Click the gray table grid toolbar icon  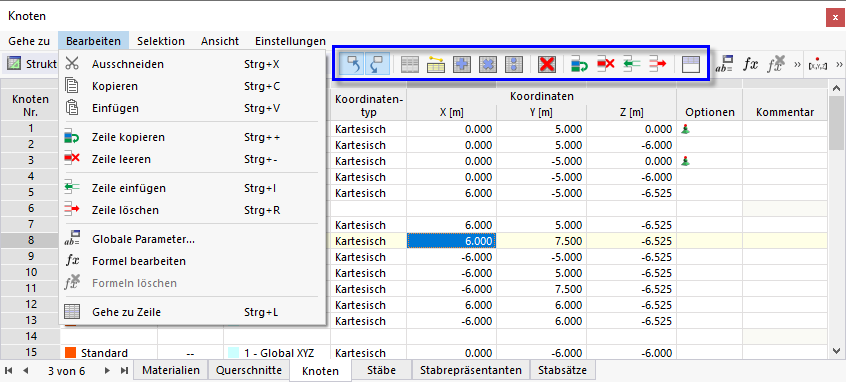410,65
